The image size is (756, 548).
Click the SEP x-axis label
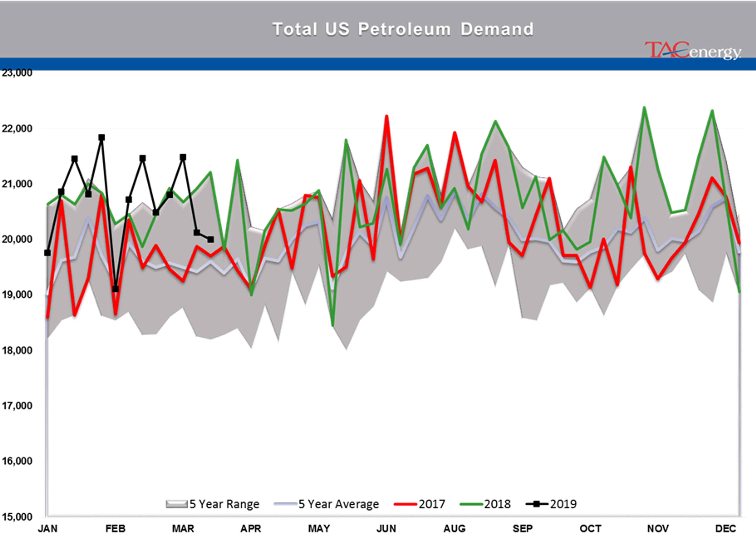522,529
